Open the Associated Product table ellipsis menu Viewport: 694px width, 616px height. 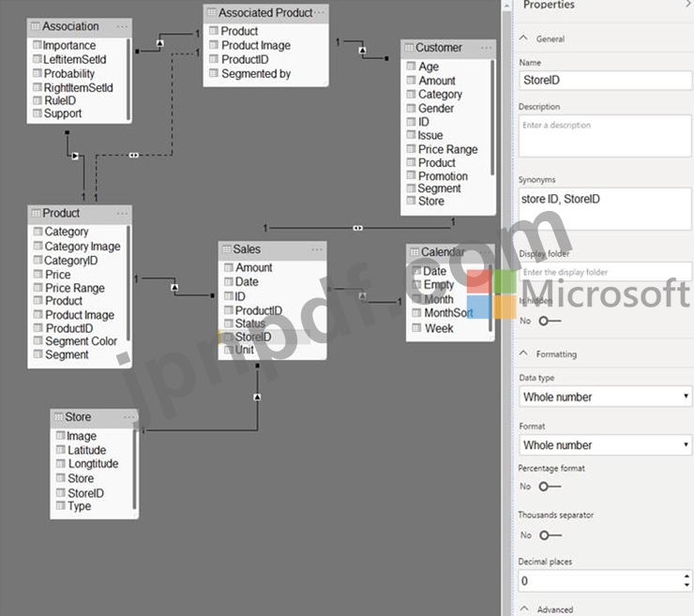pos(321,13)
